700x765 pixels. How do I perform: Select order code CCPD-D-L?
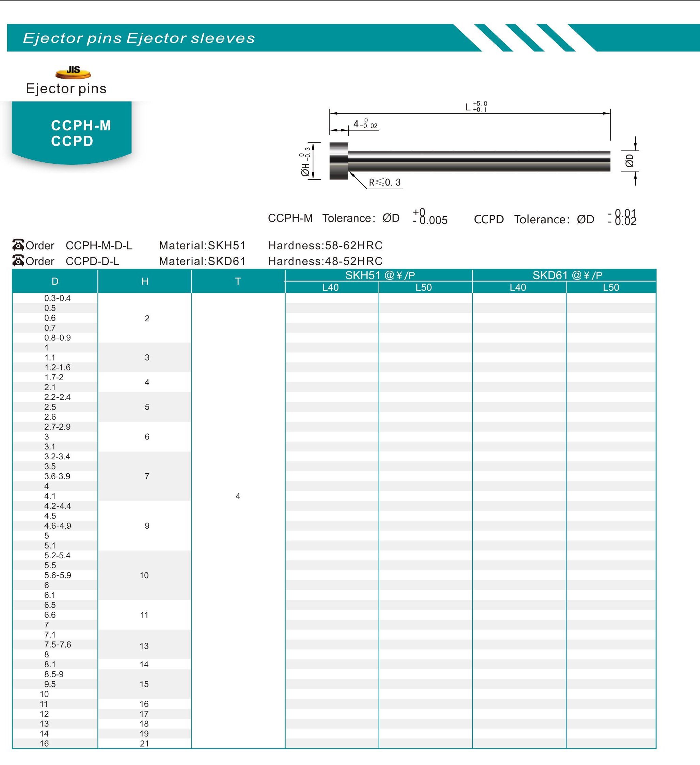pyautogui.click(x=93, y=261)
